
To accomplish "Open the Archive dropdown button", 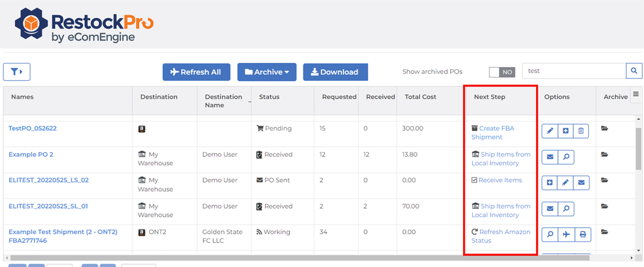I will 267,72.
